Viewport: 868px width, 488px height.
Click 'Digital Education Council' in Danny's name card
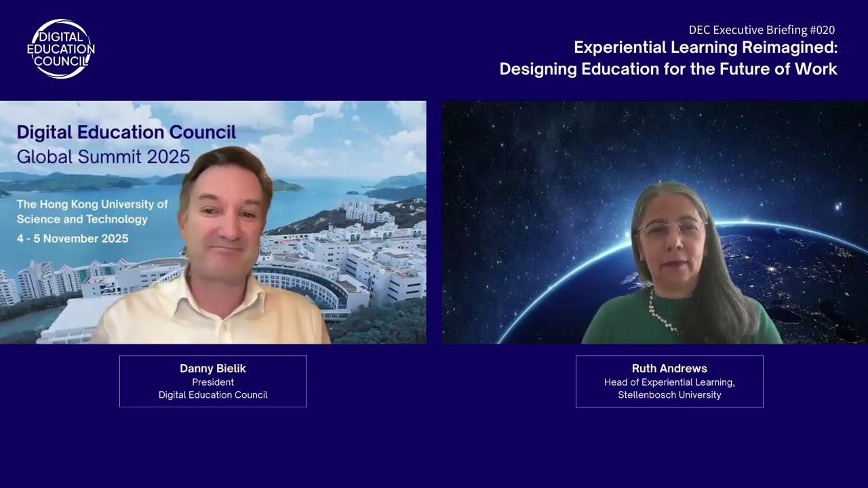pyautogui.click(x=213, y=394)
